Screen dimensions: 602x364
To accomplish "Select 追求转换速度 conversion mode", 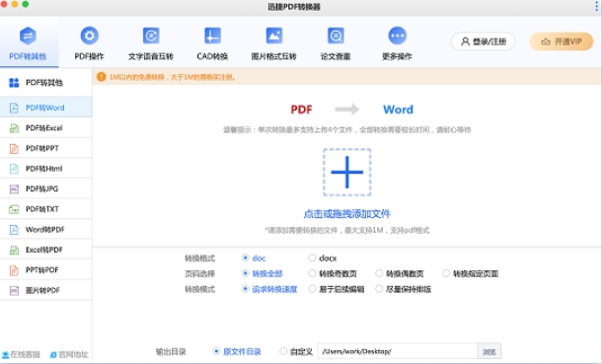I will [x=246, y=289].
